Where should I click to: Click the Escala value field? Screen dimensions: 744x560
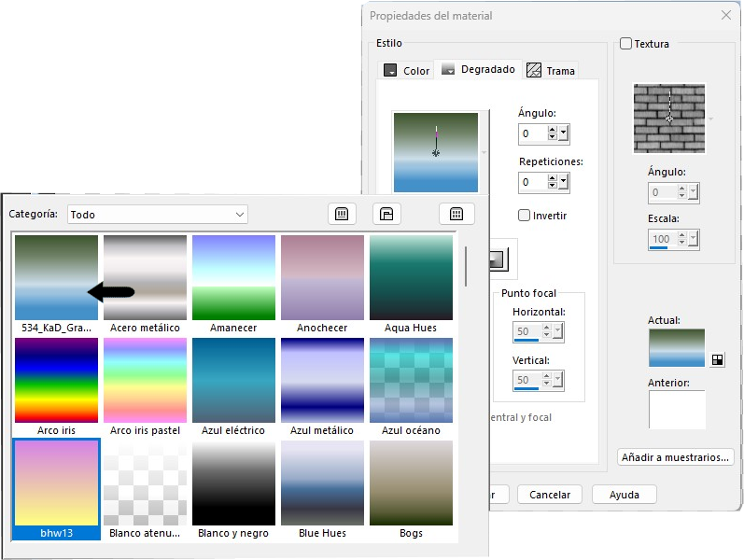click(x=663, y=239)
